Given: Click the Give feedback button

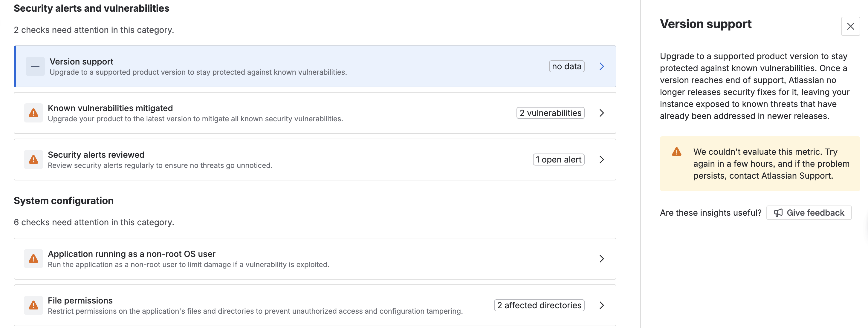Looking at the screenshot, I should click(809, 213).
